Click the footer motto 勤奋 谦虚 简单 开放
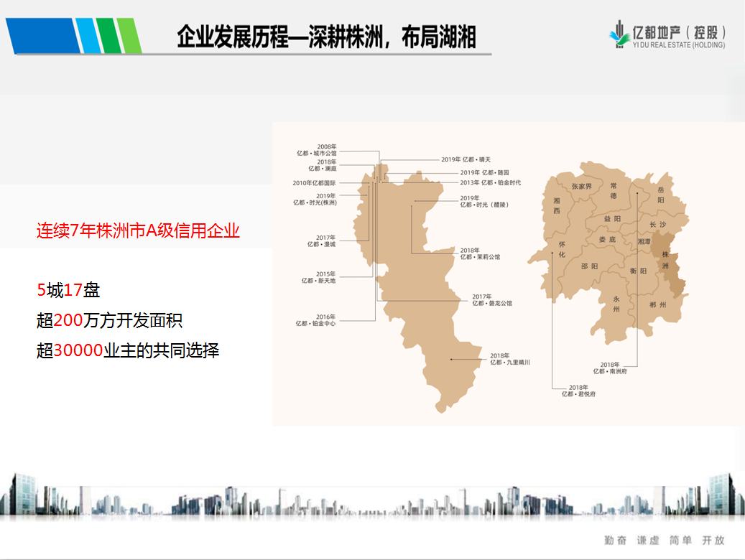The image size is (745, 560). point(665,540)
